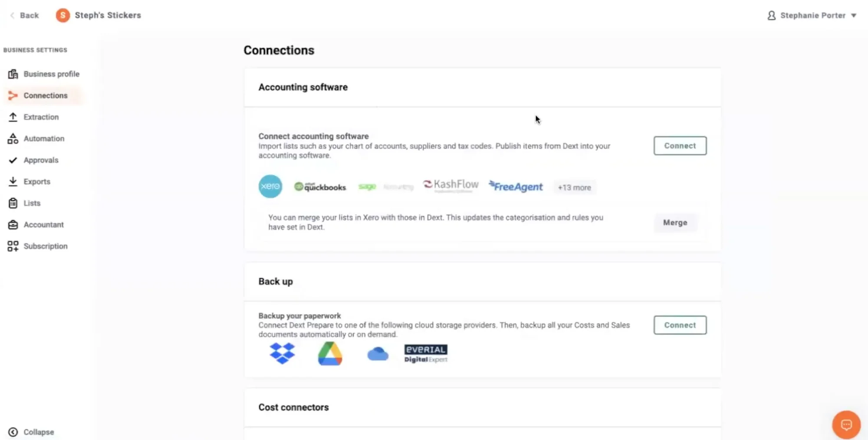Click the Google Drive icon
Viewport: 868px width, 440px height.
pyautogui.click(x=330, y=353)
